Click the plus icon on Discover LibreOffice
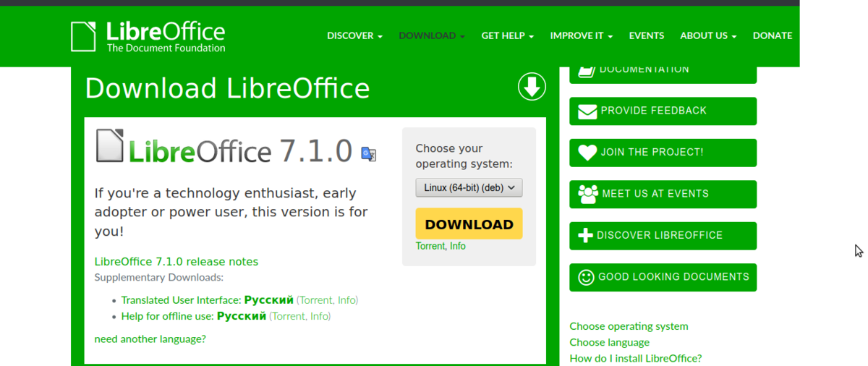This screenshot has height=366, width=868. (x=585, y=235)
